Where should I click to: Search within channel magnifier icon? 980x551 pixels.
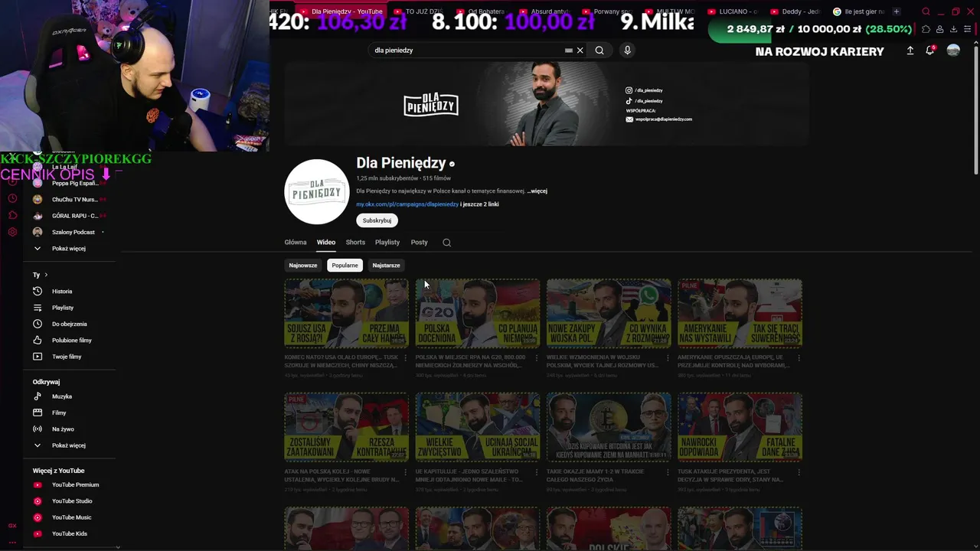click(447, 243)
